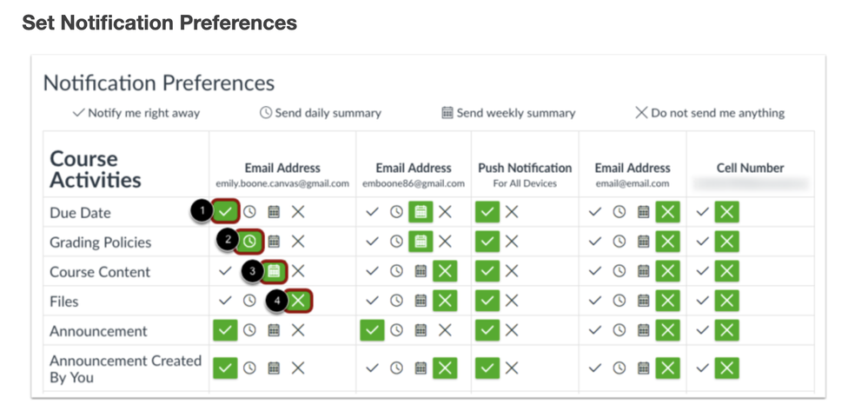This screenshot has width=868, height=411.
Task: Set weekly summary for Announcement under email@email.com
Action: (644, 330)
